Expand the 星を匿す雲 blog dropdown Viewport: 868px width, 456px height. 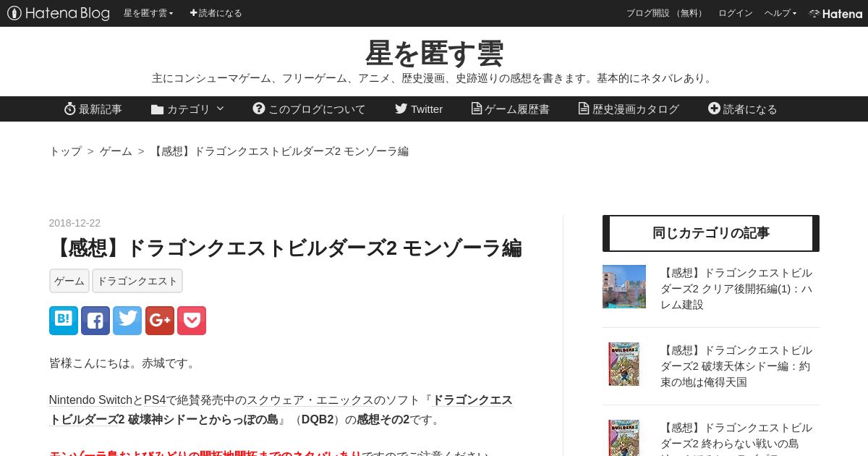(148, 13)
